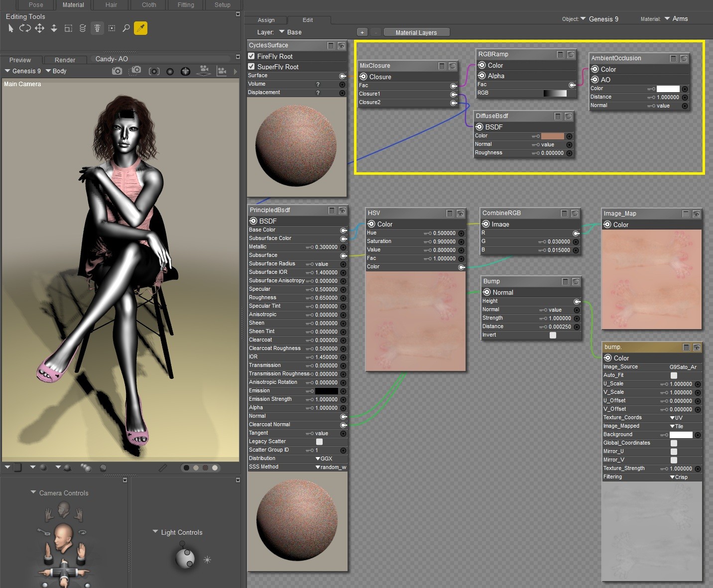The width and height of the screenshot is (713, 588).
Task: Enable the Auto_Fit checkbox
Action: pos(674,375)
